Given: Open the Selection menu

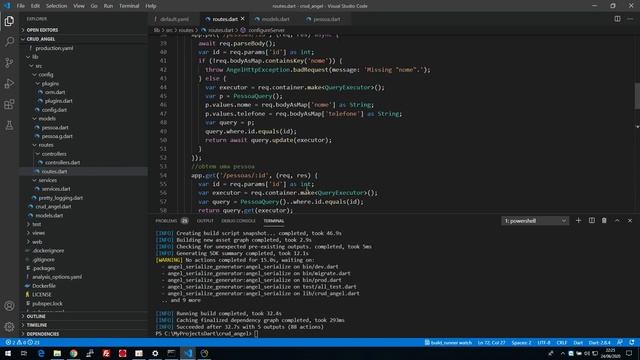Looking at the screenshot, I should tap(56, 6).
